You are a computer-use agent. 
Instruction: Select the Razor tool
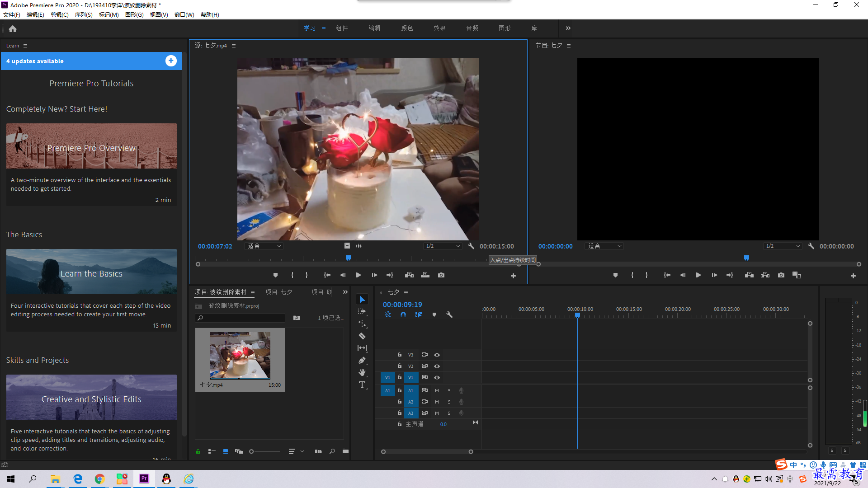(362, 336)
